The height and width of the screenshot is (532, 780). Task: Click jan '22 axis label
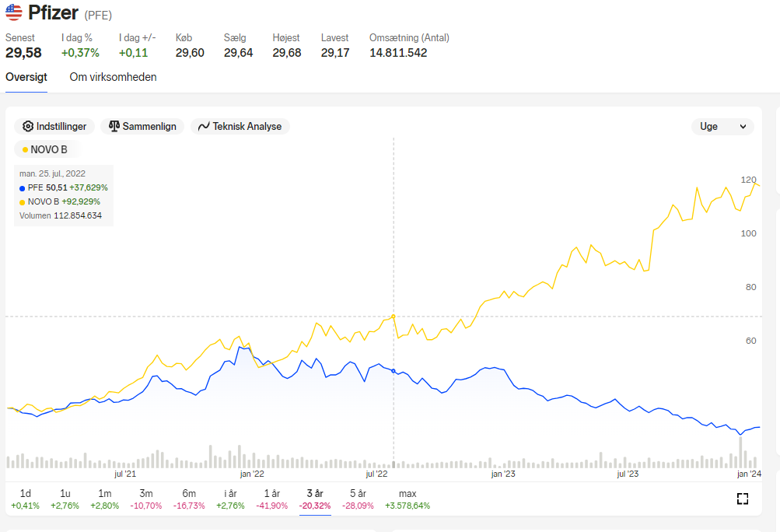click(x=252, y=474)
